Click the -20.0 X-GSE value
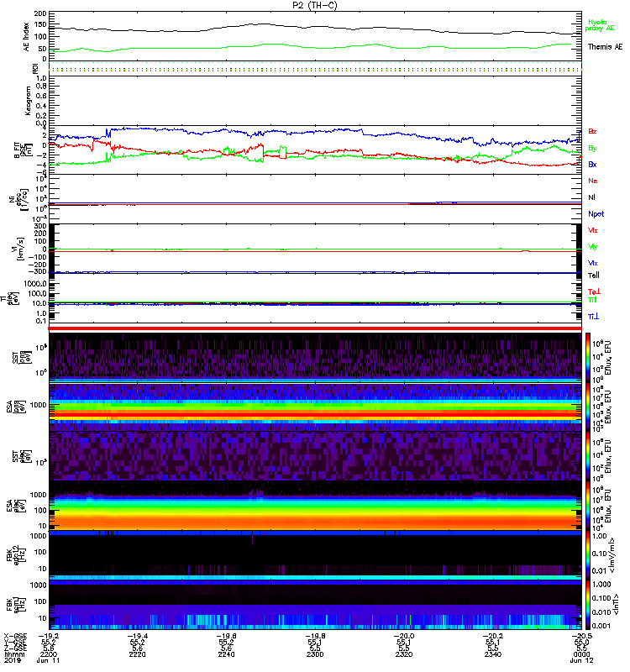 (x=404, y=637)
